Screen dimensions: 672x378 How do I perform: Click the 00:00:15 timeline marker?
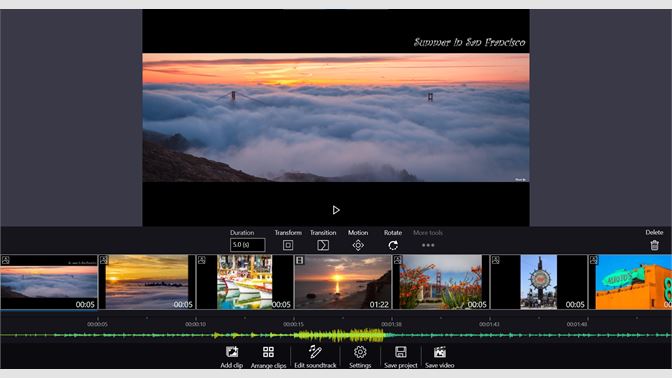[294, 324]
